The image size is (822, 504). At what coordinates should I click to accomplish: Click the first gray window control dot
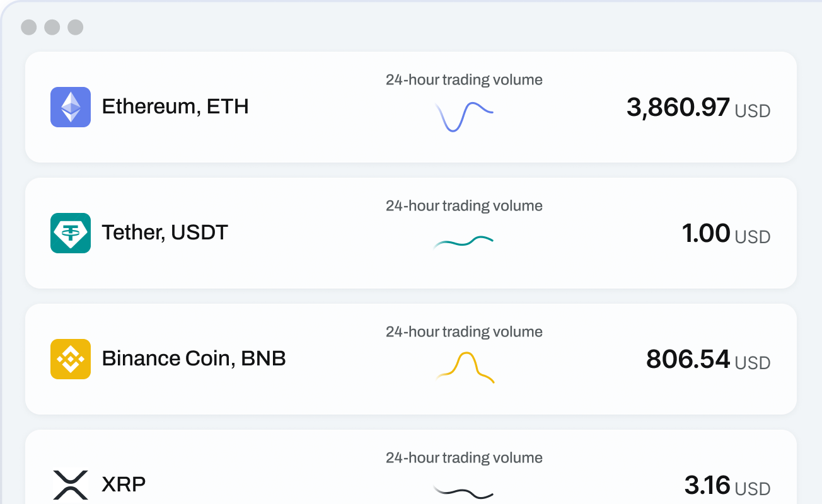[29, 27]
